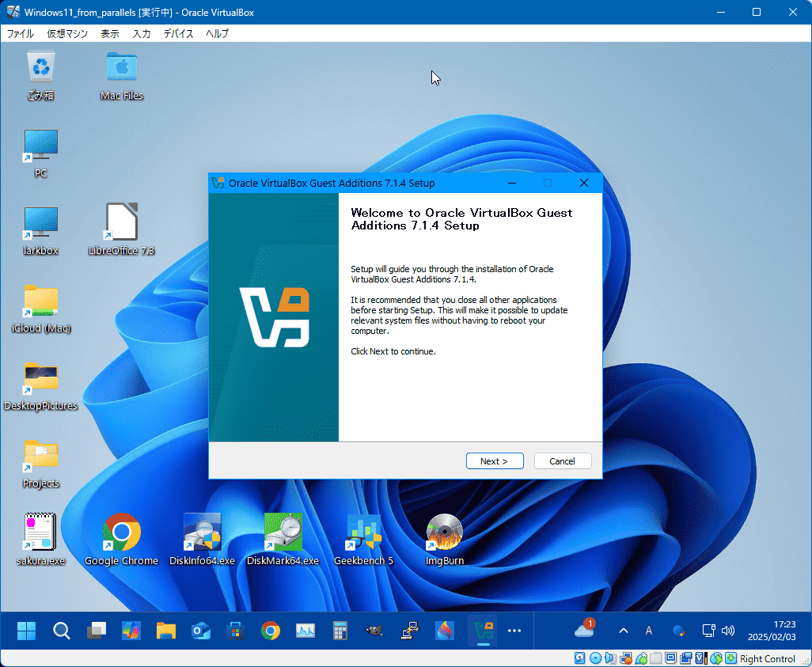Open File Explorer from the guest taskbar
The height and width of the screenshot is (667, 812).
coord(166,631)
